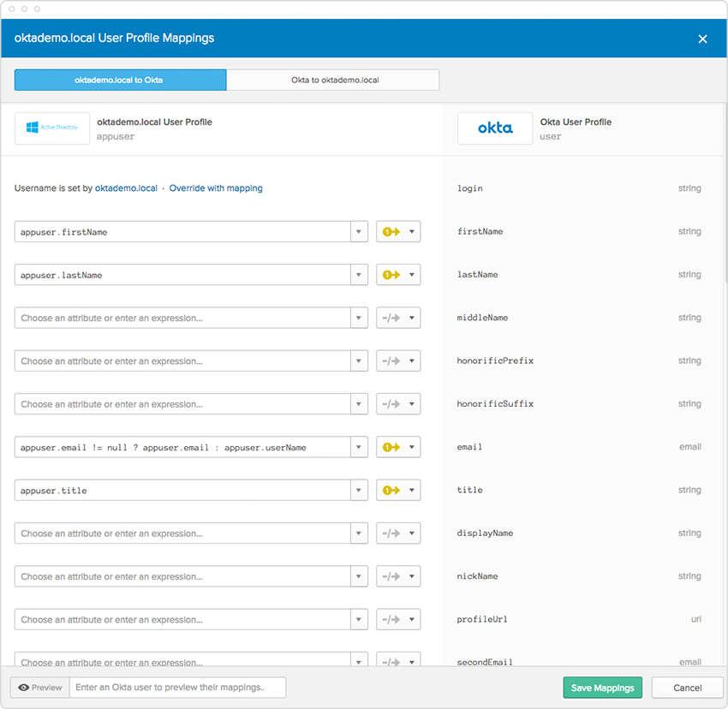Click the Active Directory logo icon

click(52, 128)
